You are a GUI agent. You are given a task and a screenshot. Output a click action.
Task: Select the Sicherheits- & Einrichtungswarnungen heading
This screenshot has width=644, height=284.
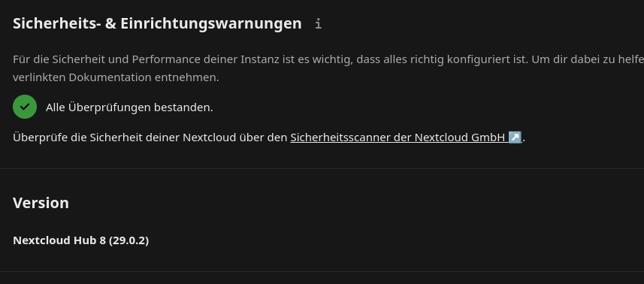pyautogui.click(x=157, y=24)
